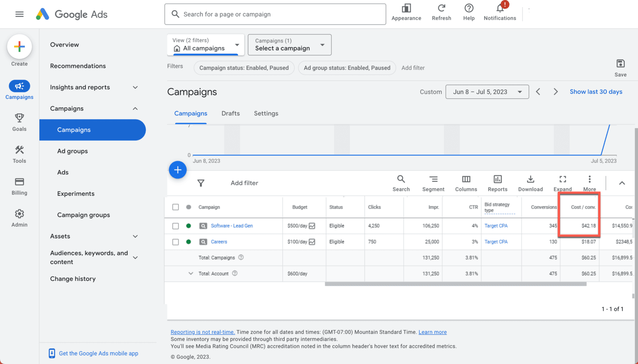
Task: Open Campaign groups in the sidebar
Action: coord(83,215)
